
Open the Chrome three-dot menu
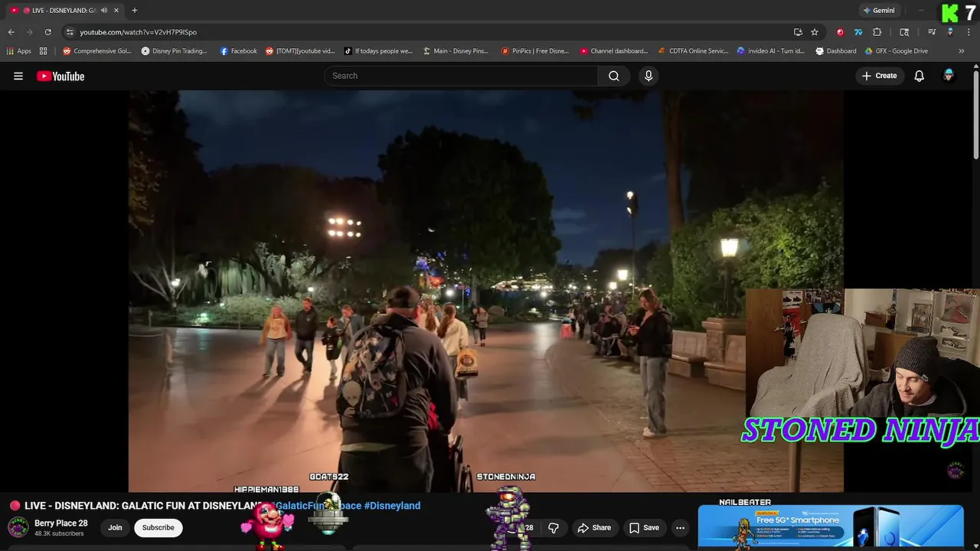tap(969, 32)
